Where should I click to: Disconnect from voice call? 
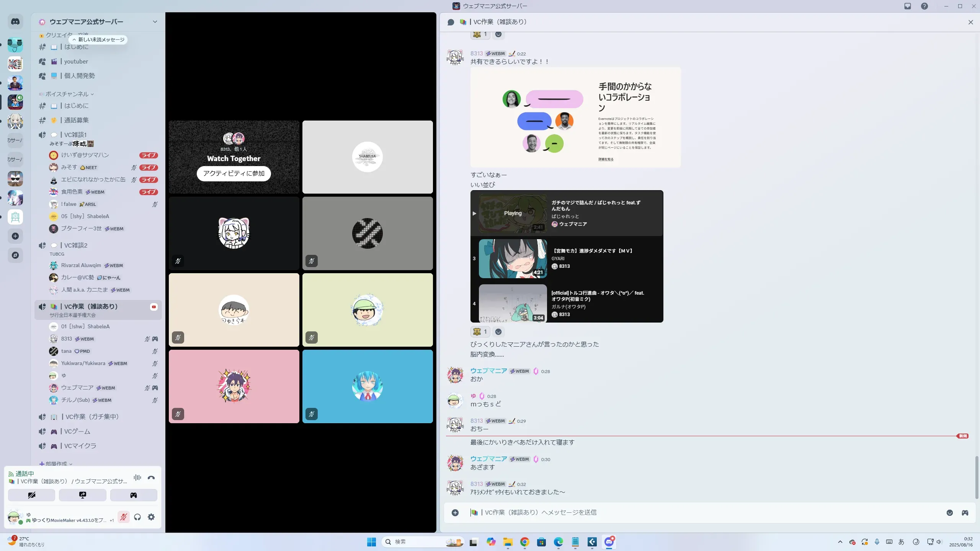click(151, 478)
